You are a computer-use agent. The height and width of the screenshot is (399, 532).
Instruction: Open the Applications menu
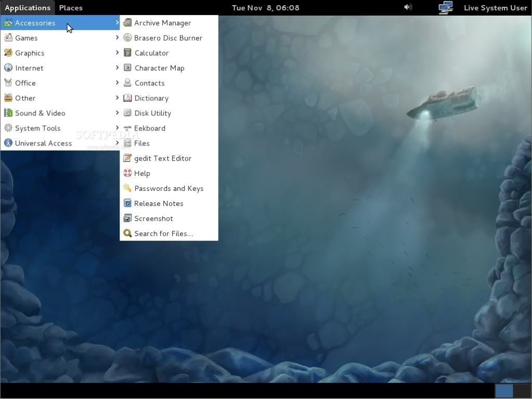point(28,8)
